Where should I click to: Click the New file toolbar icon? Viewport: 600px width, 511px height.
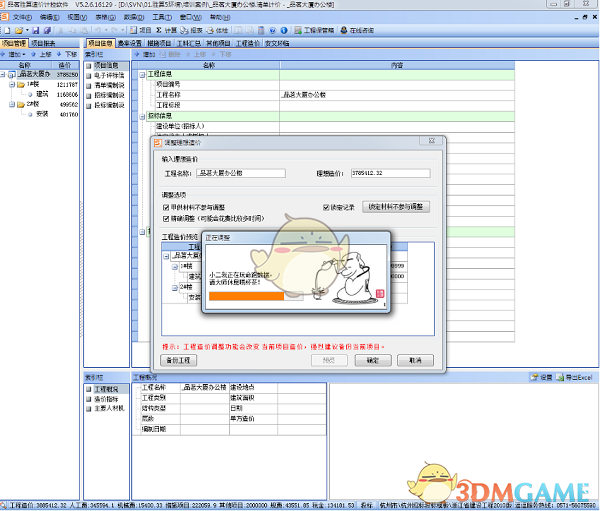(x=7, y=30)
